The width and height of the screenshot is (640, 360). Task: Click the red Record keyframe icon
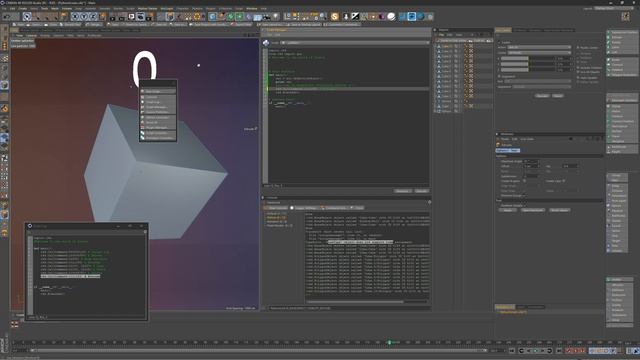coord(569,351)
